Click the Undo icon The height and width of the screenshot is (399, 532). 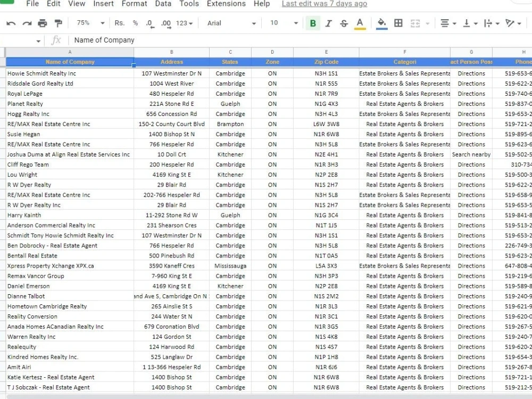point(11,23)
